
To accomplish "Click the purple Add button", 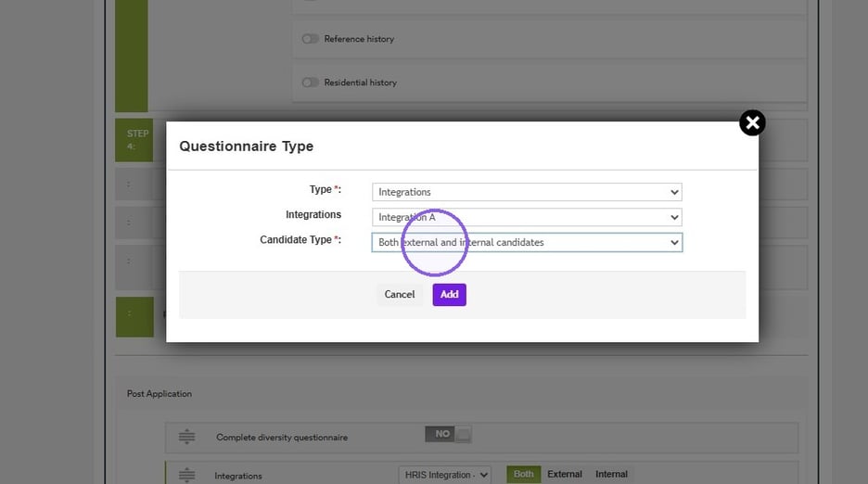I will 450,295.
